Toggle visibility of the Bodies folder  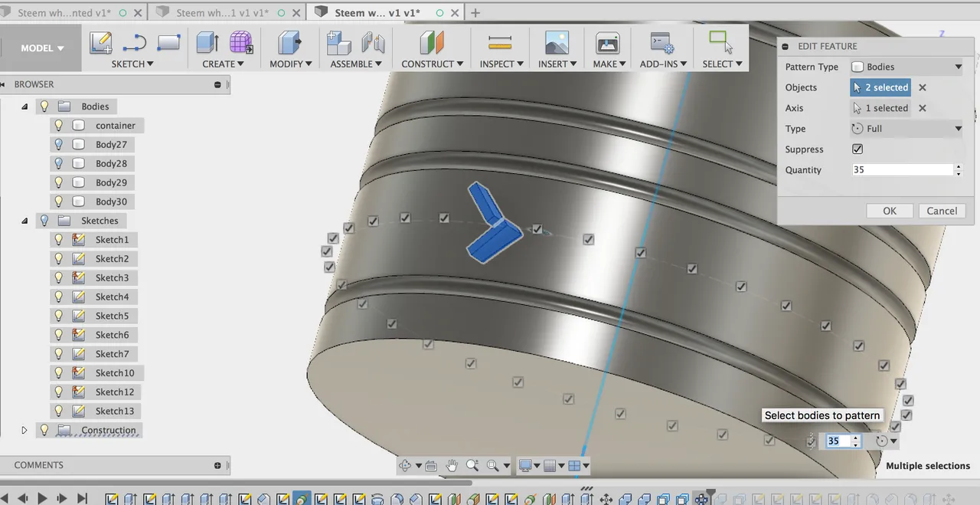point(44,107)
